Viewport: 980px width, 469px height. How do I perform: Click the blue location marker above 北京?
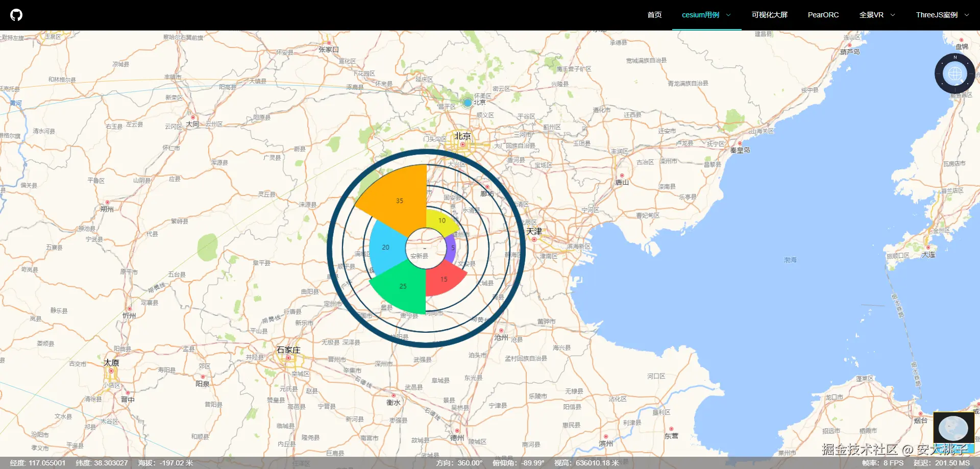pyautogui.click(x=467, y=103)
